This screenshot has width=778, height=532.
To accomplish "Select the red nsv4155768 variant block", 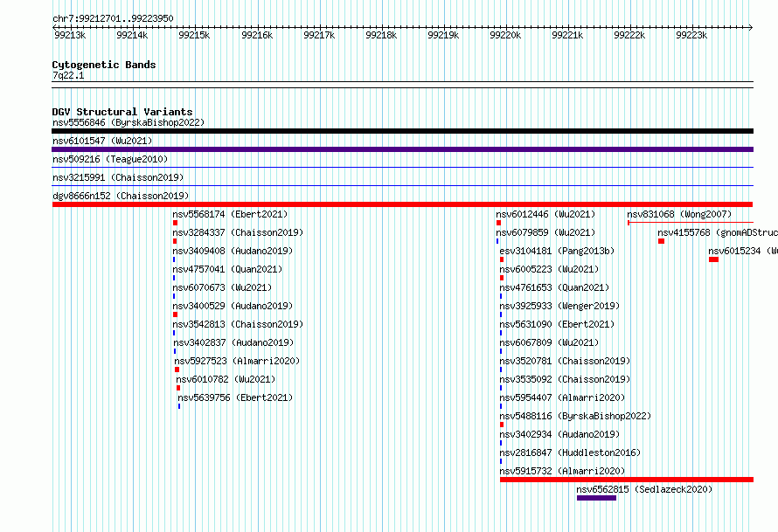I will [662, 241].
